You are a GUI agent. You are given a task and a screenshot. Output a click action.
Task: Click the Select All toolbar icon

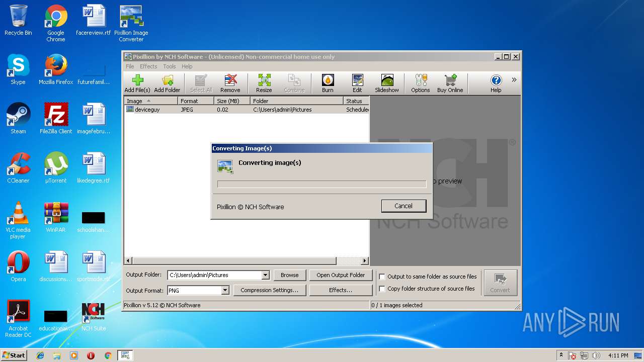[201, 83]
